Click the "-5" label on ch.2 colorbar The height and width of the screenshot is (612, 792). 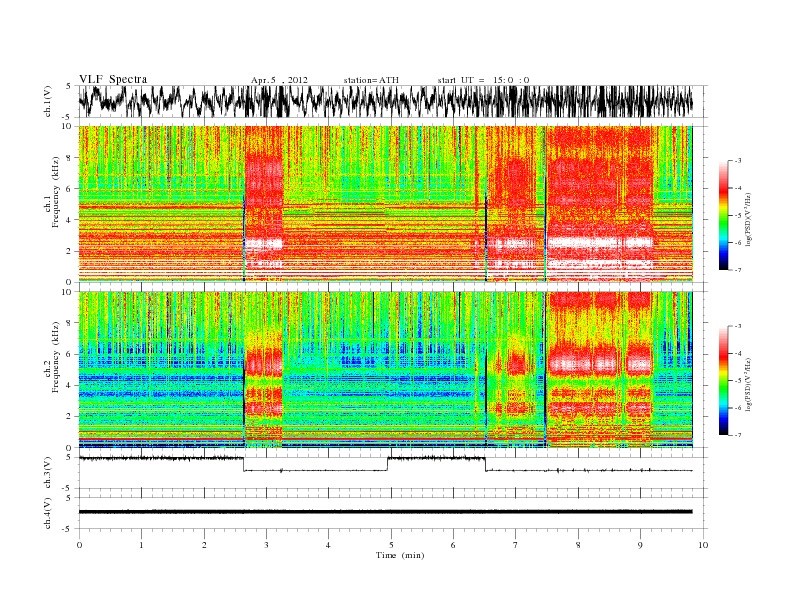pyautogui.click(x=738, y=381)
